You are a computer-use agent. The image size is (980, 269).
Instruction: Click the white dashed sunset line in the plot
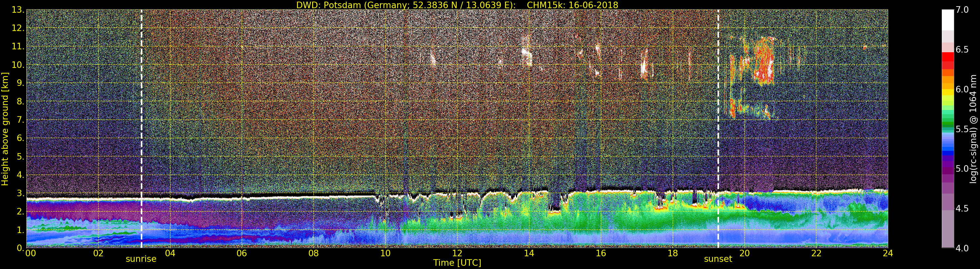click(x=718, y=129)
